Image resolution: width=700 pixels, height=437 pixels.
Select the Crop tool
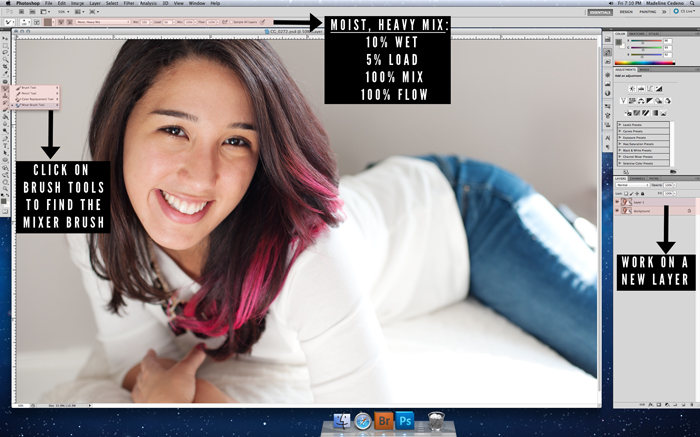pos(5,67)
